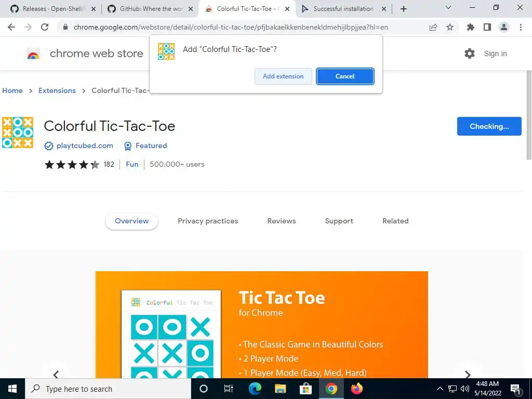The image size is (532, 399).
Task: Open Task View on the taskbar
Action: point(229,389)
